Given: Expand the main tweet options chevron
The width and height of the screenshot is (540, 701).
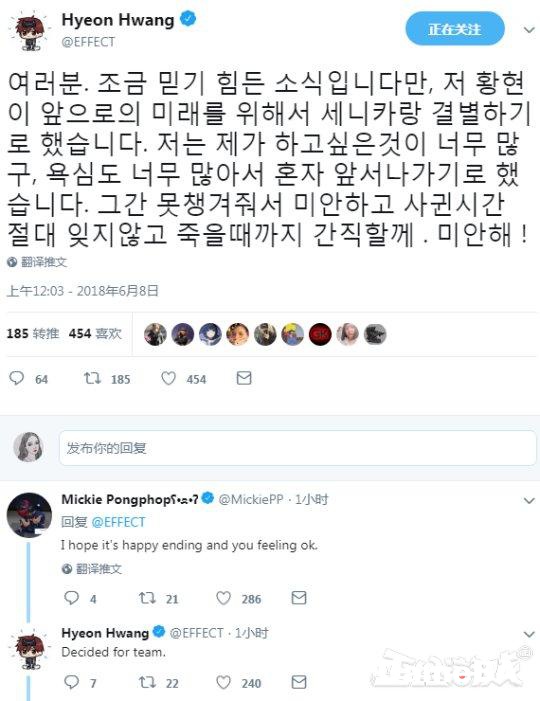Looking at the screenshot, I should point(529,30).
